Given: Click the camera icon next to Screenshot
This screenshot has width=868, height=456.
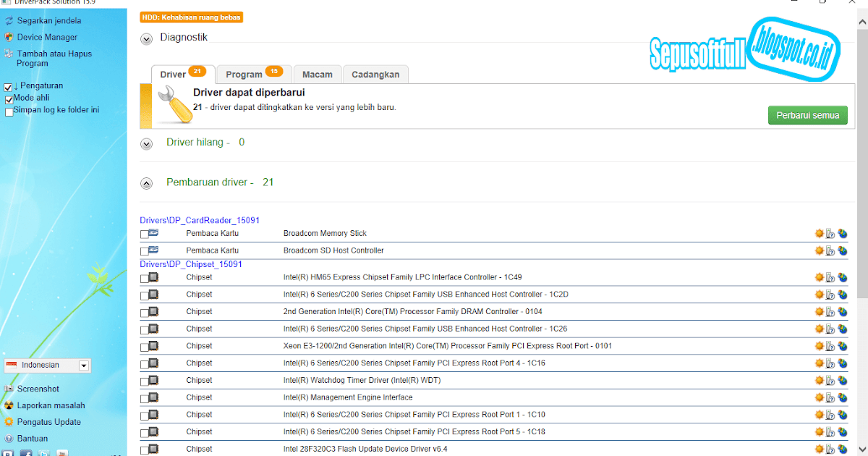Looking at the screenshot, I should click(x=9, y=389).
